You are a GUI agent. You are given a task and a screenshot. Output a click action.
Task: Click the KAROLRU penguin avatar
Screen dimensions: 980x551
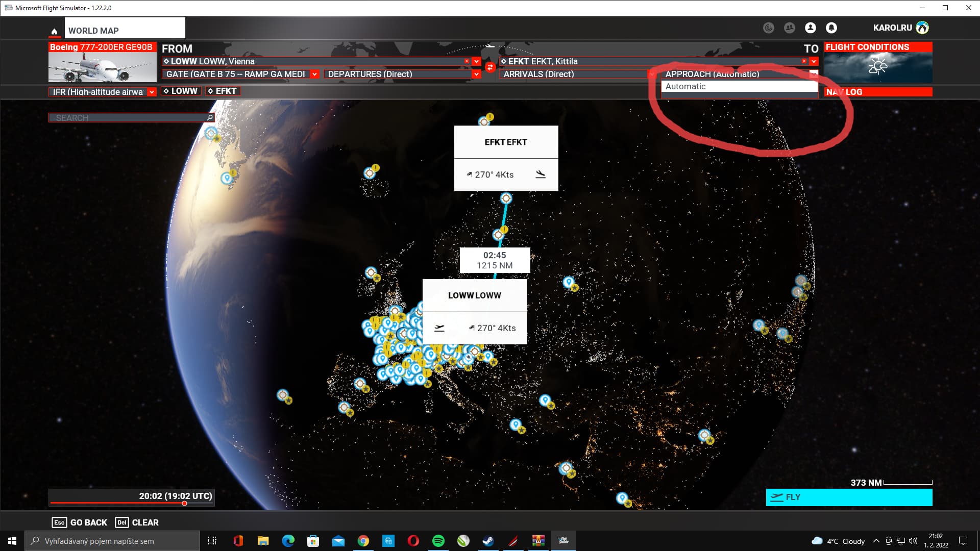(922, 28)
